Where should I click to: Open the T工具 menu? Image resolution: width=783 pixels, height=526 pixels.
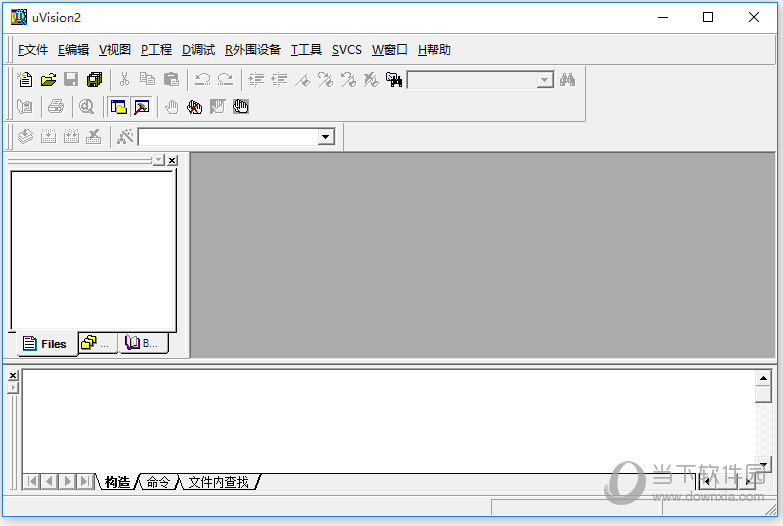(306, 50)
